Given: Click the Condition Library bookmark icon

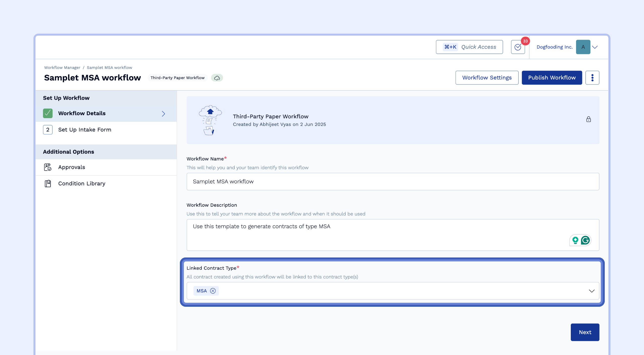Looking at the screenshot, I should tap(48, 183).
